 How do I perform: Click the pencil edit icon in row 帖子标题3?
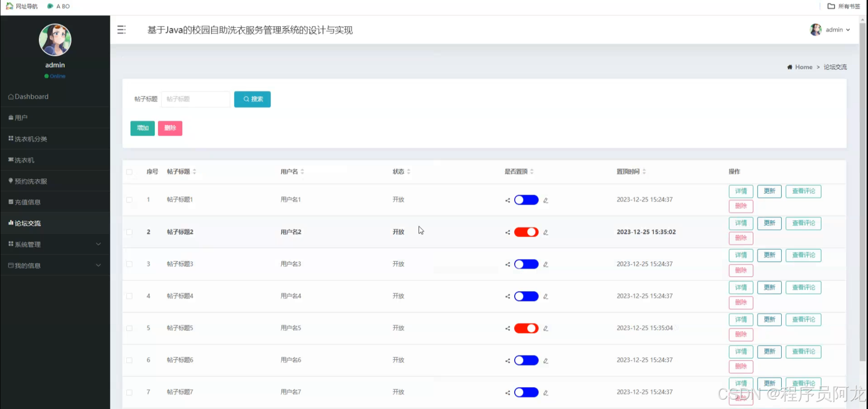545,265
